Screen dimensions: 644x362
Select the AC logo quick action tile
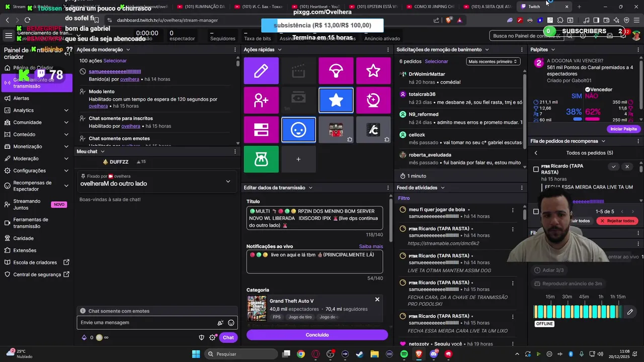[x=373, y=130]
